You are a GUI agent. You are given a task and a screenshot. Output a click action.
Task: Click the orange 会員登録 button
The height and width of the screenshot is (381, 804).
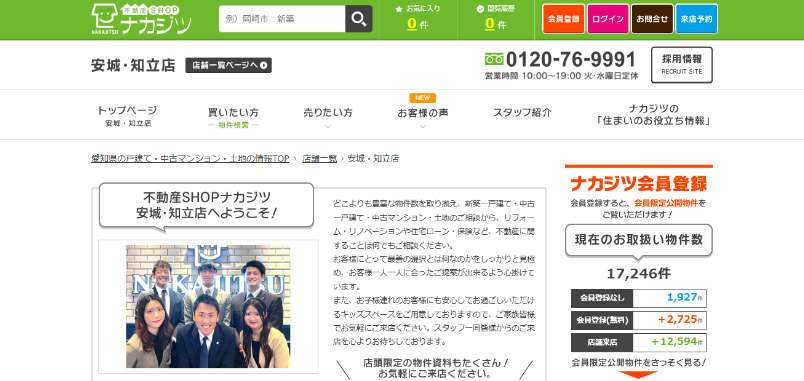(563, 19)
